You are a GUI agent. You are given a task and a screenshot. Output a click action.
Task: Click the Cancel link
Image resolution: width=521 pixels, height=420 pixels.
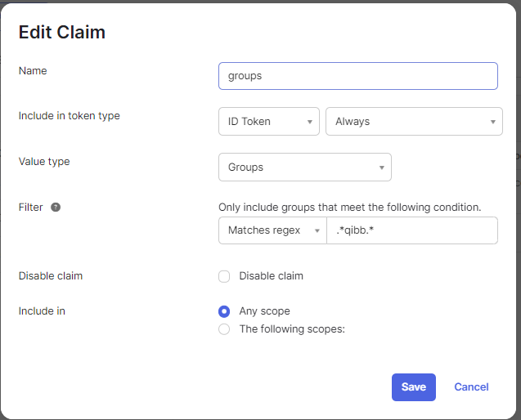(471, 387)
